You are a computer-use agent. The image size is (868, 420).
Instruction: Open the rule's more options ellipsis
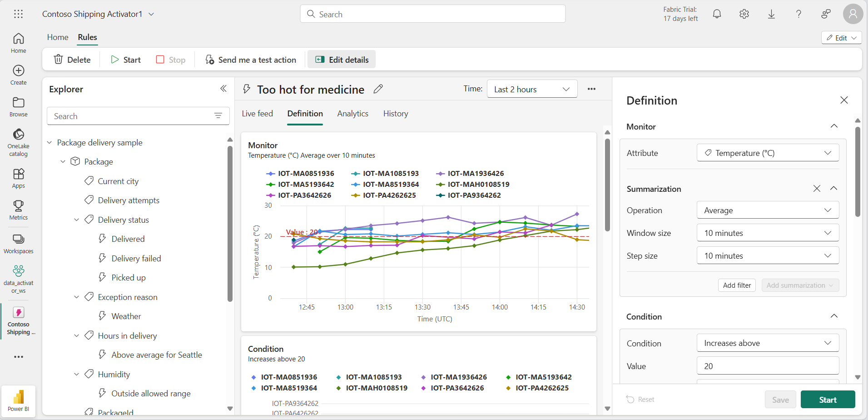pos(591,89)
